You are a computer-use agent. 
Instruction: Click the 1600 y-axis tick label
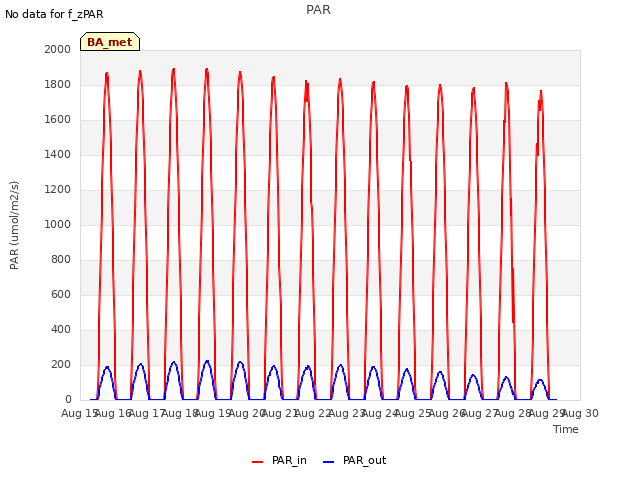(58, 120)
